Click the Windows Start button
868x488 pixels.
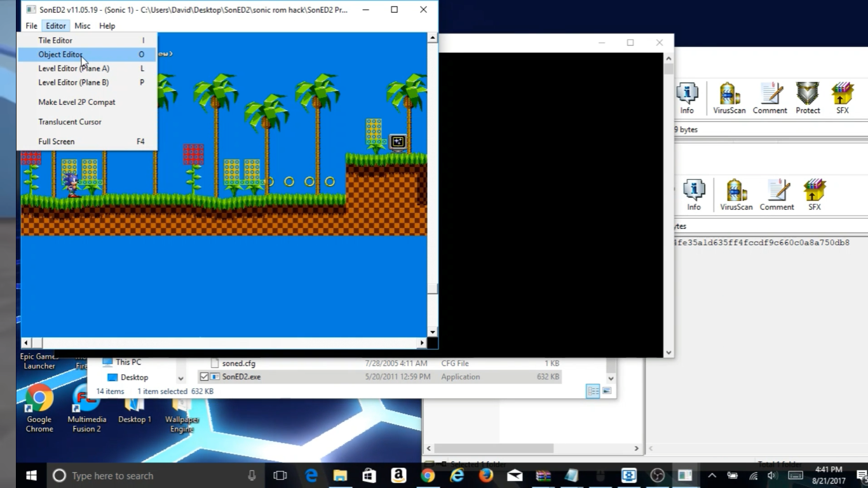pos(31,475)
